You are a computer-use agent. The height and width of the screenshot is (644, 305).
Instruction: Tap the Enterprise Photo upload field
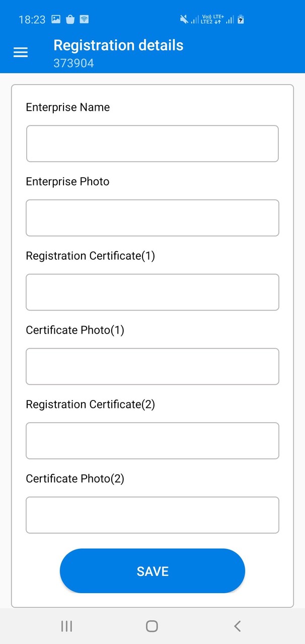(x=152, y=218)
